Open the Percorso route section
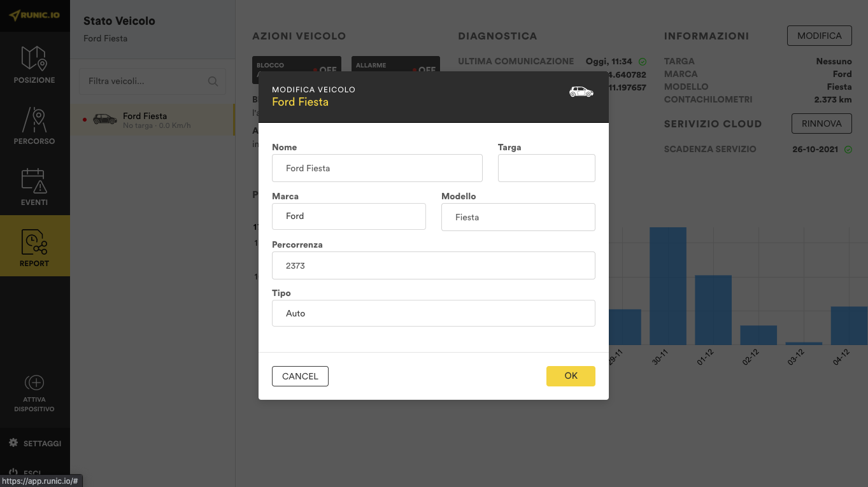 (x=34, y=125)
